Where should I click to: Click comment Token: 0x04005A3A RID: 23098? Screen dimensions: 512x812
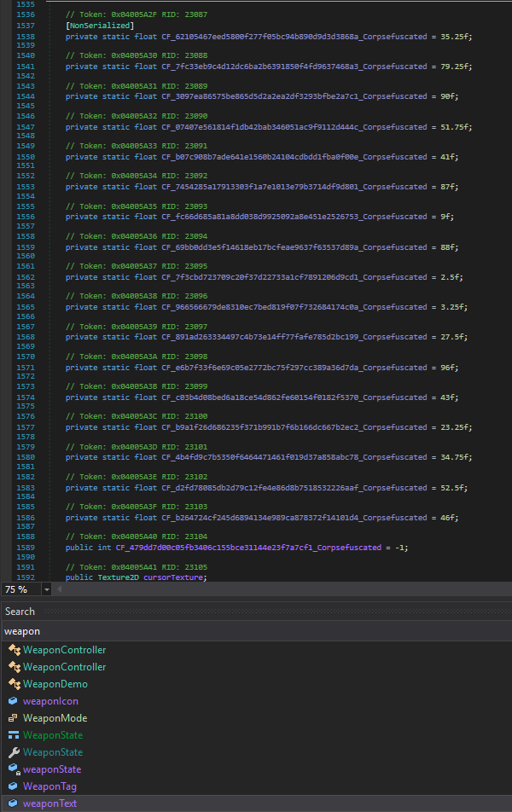137,357
